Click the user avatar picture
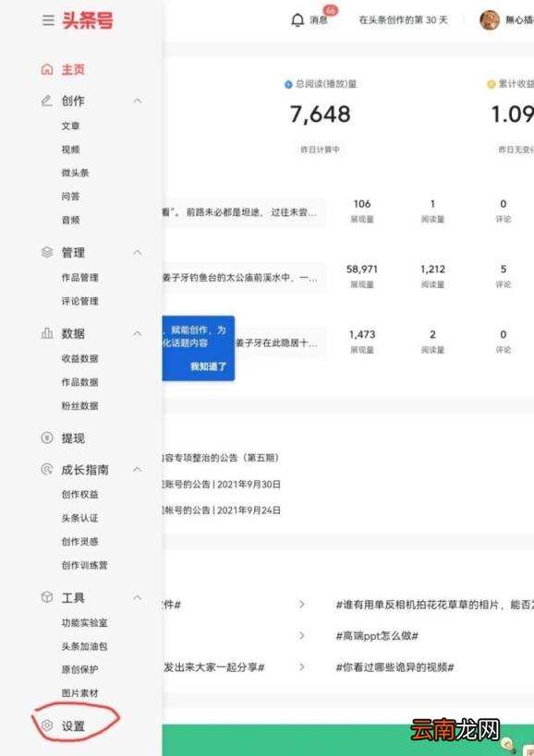 [x=489, y=20]
